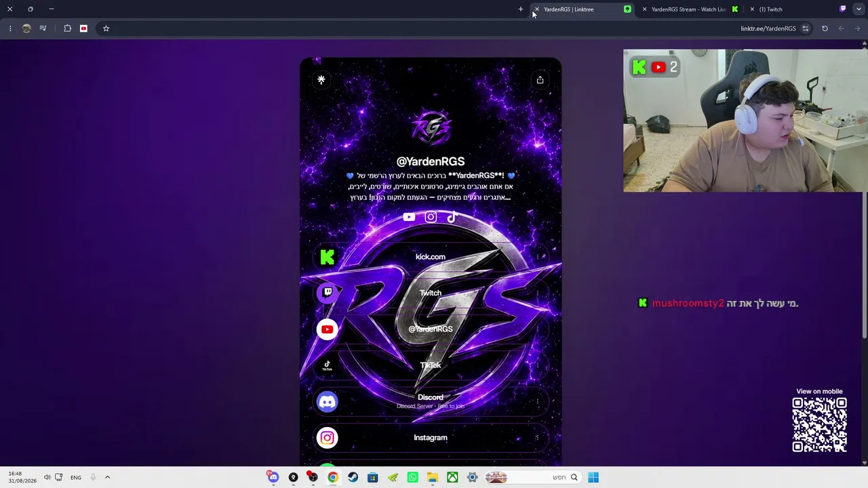Open the browser Extensions puzzle icon
The image size is (868, 488).
pyautogui.click(x=67, y=28)
